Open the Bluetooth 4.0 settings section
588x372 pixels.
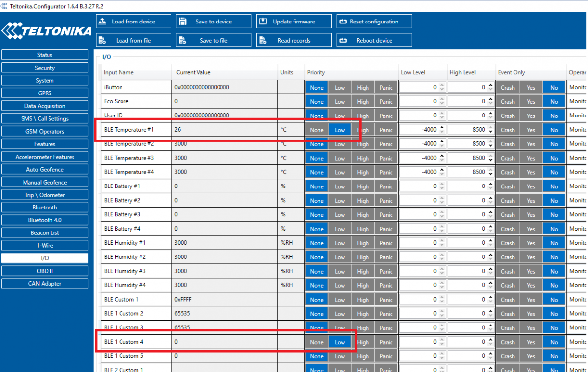coord(45,220)
